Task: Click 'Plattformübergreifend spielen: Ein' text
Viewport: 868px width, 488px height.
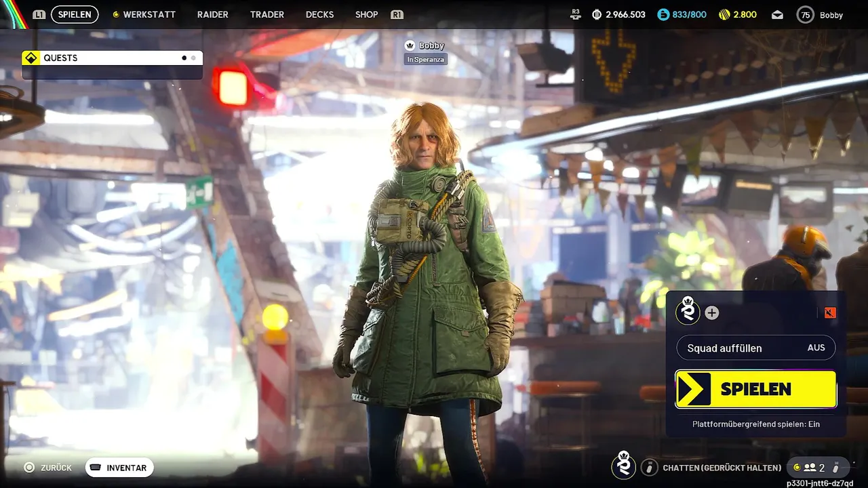Action: coord(756,424)
